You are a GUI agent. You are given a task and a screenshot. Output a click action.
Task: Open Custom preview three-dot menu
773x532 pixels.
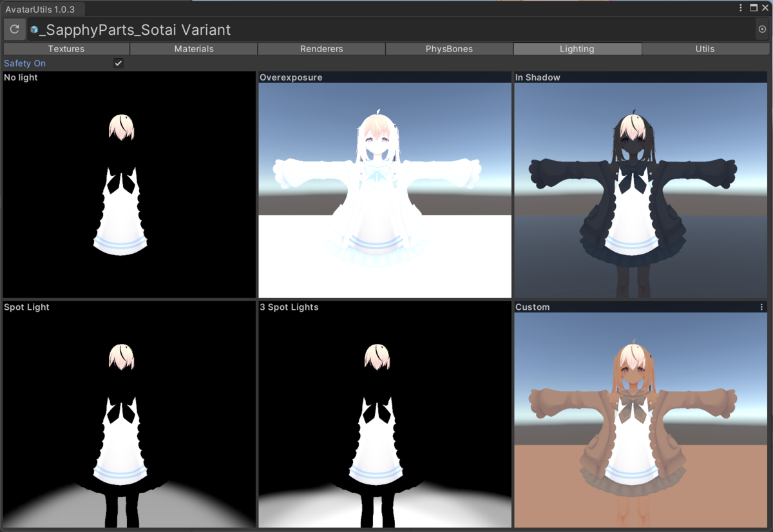pos(762,307)
